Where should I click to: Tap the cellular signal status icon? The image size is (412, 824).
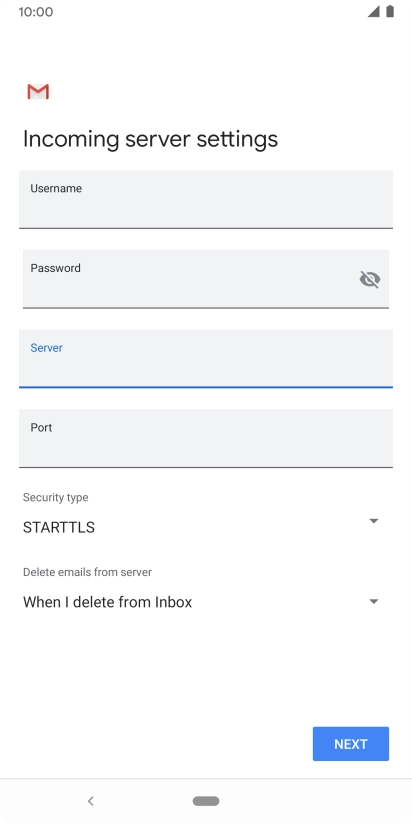[x=374, y=12]
